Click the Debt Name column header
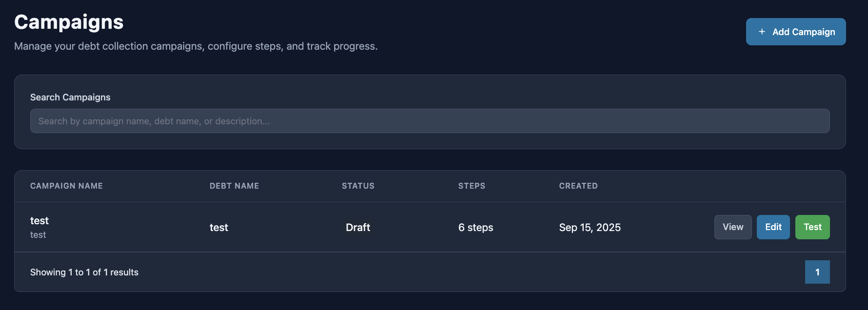 coord(234,186)
